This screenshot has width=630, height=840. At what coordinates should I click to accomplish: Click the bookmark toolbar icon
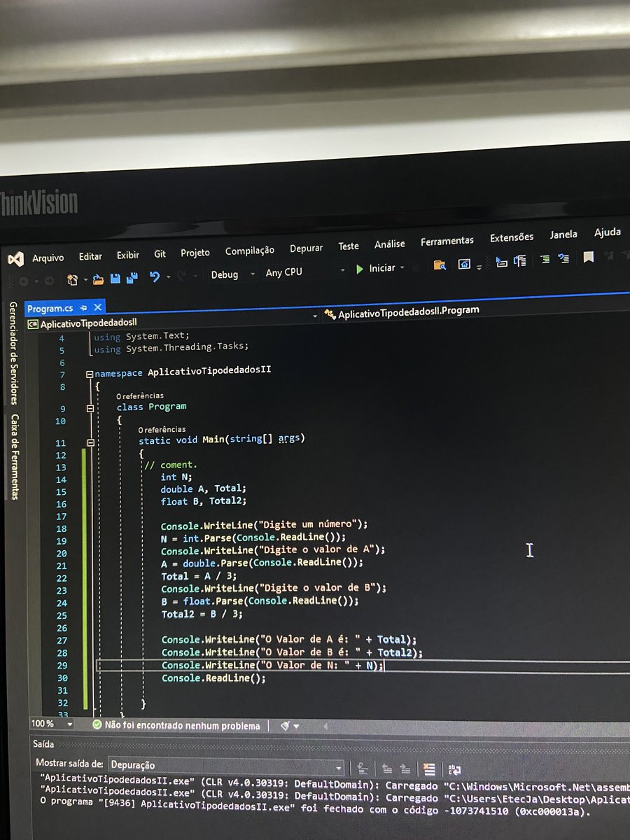click(x=588, y=258)
